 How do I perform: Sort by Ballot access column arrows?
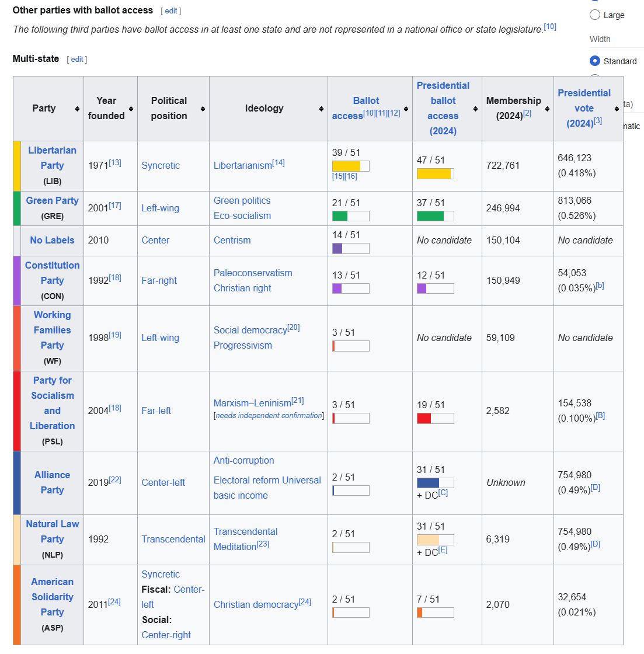406,109
